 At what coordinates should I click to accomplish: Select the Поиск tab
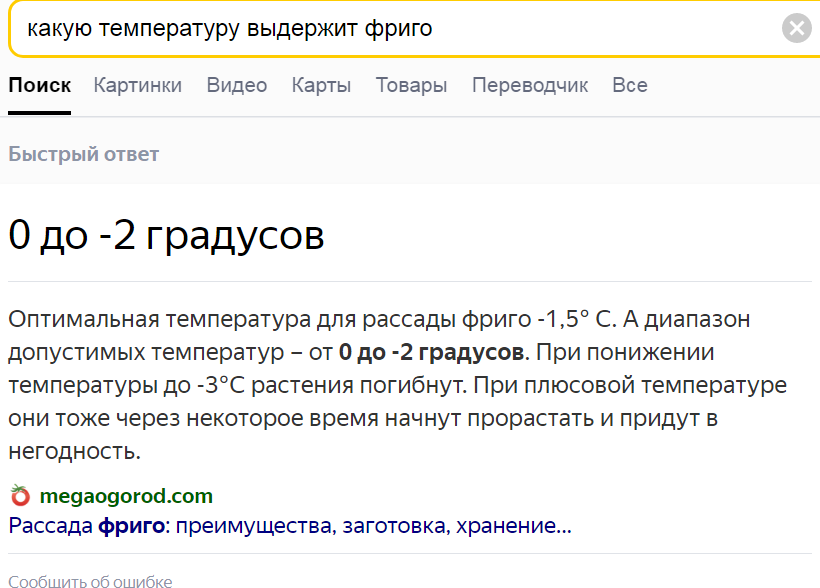[x=40, y=86]
